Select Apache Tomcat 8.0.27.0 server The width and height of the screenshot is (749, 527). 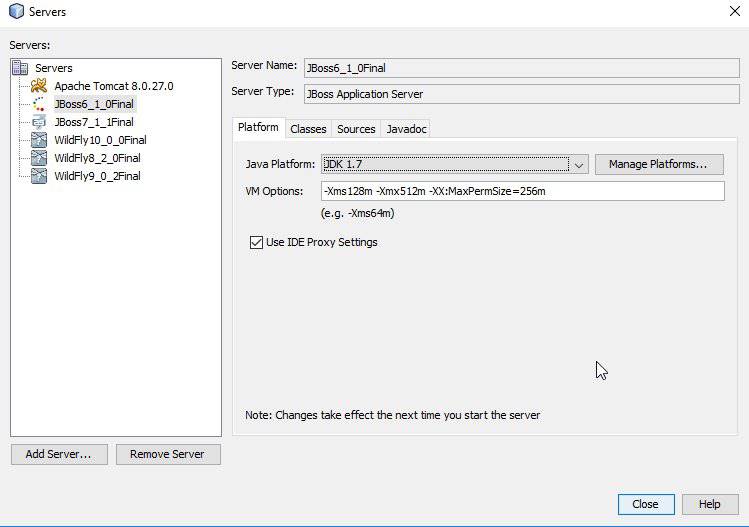tap(114, 86)
